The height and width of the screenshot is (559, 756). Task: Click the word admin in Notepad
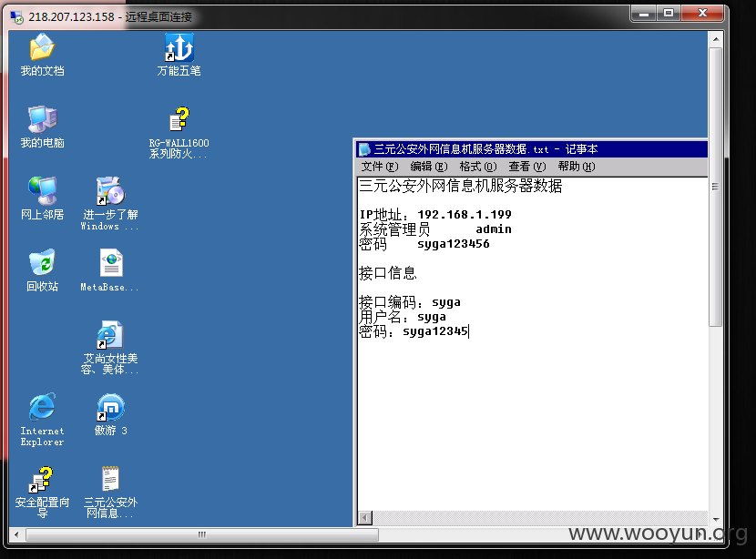[x=494, y=229]
